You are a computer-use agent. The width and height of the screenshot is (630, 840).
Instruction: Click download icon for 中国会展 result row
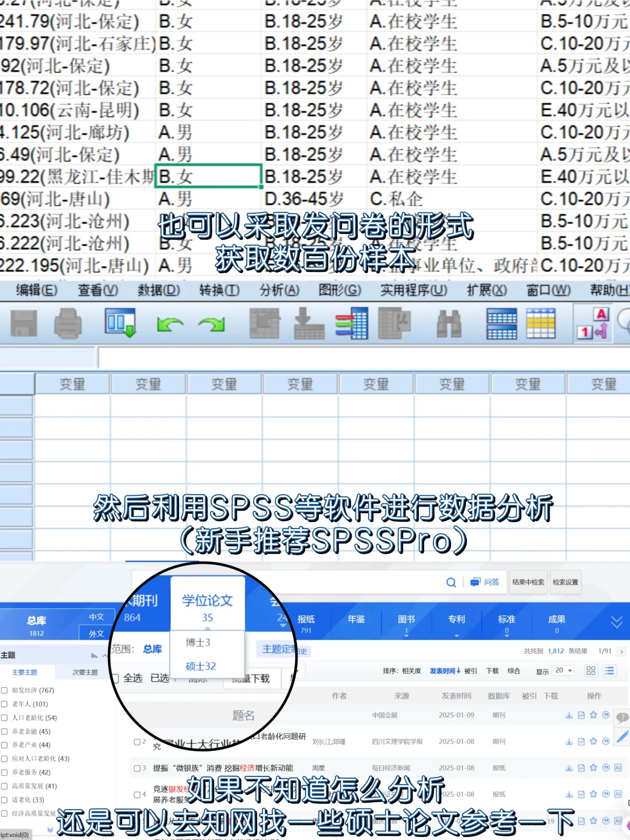pos(569,715)
